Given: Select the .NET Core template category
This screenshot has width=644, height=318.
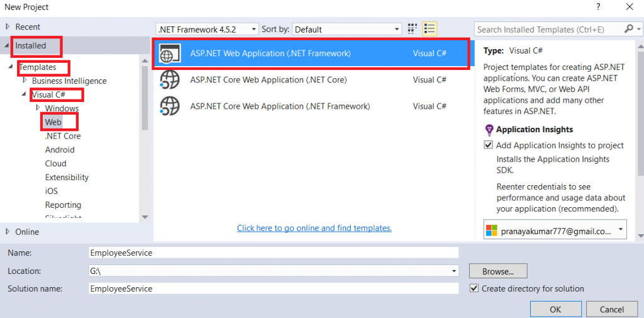Looking at the screenshot, I should point(63,136).
